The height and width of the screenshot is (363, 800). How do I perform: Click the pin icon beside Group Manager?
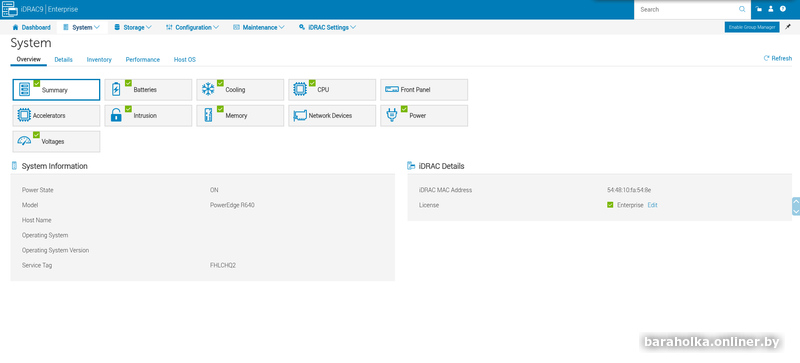[x=788, y=27]
